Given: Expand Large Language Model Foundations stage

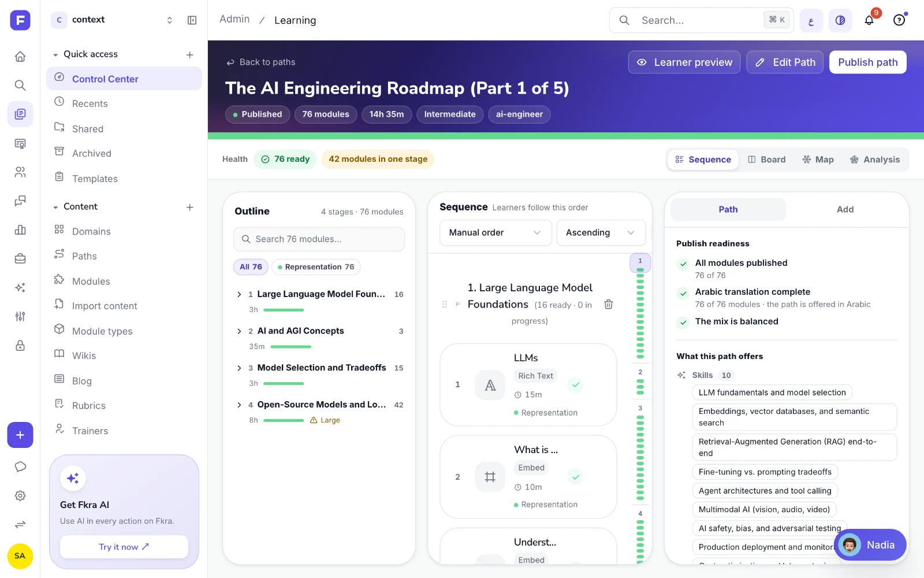Looking at the screenshot, I should [239, 294].
